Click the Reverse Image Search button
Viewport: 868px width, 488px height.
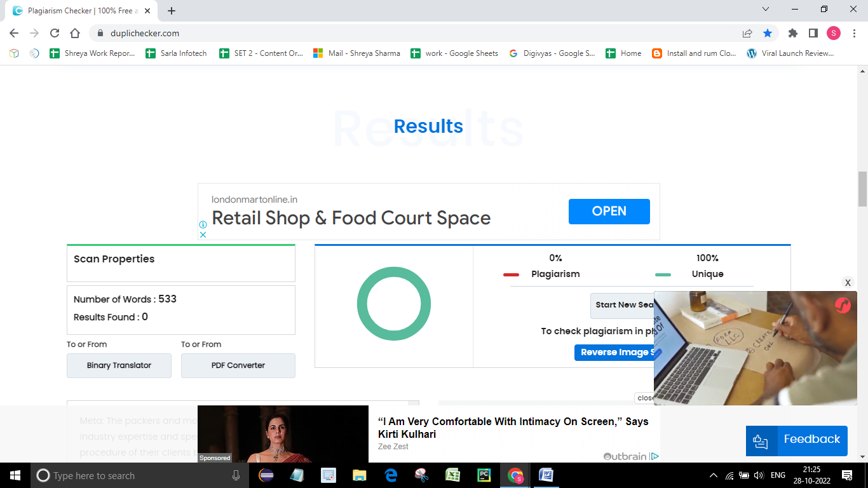[x=614, y=353]
